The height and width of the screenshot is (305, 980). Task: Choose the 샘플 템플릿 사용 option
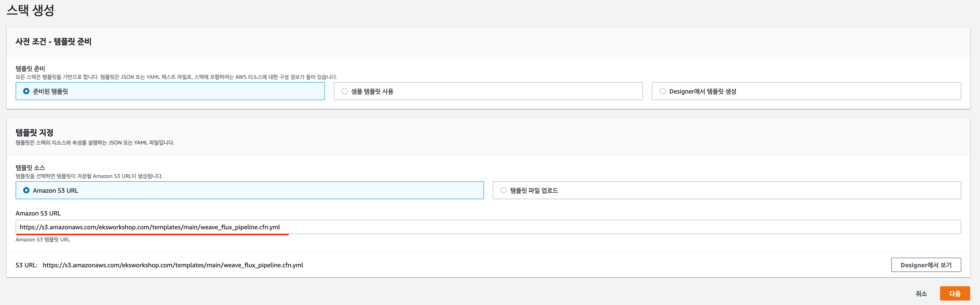488,91
